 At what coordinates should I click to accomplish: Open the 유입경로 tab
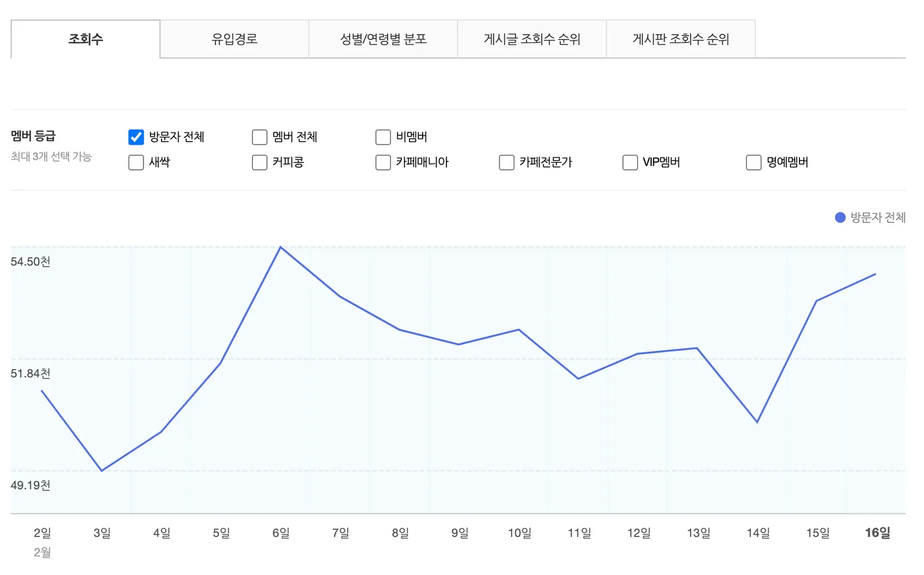coord(235,39)
